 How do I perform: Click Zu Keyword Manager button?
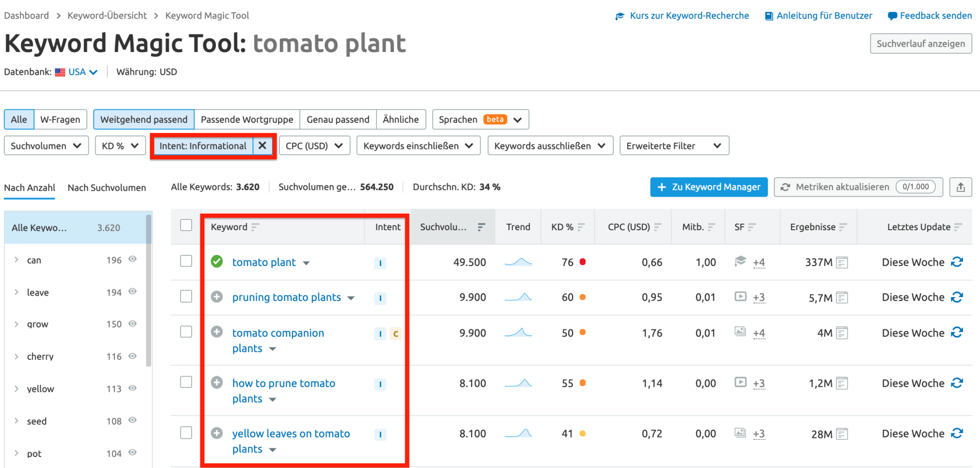pyautogui.click(x=709, y=187)
